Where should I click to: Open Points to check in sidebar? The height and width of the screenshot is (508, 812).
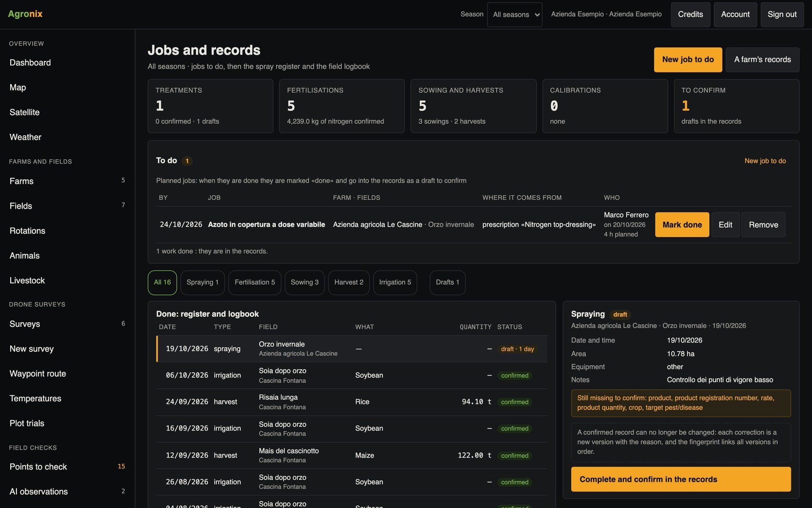coord(67,467)
